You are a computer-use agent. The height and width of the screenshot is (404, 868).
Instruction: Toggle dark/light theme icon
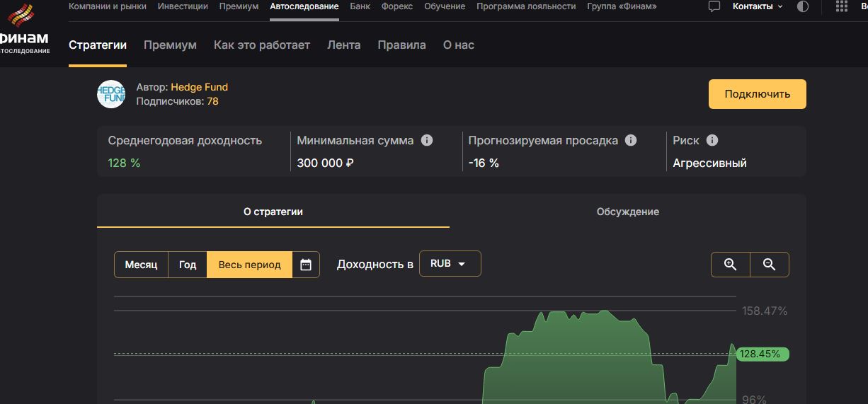(803, 6)
